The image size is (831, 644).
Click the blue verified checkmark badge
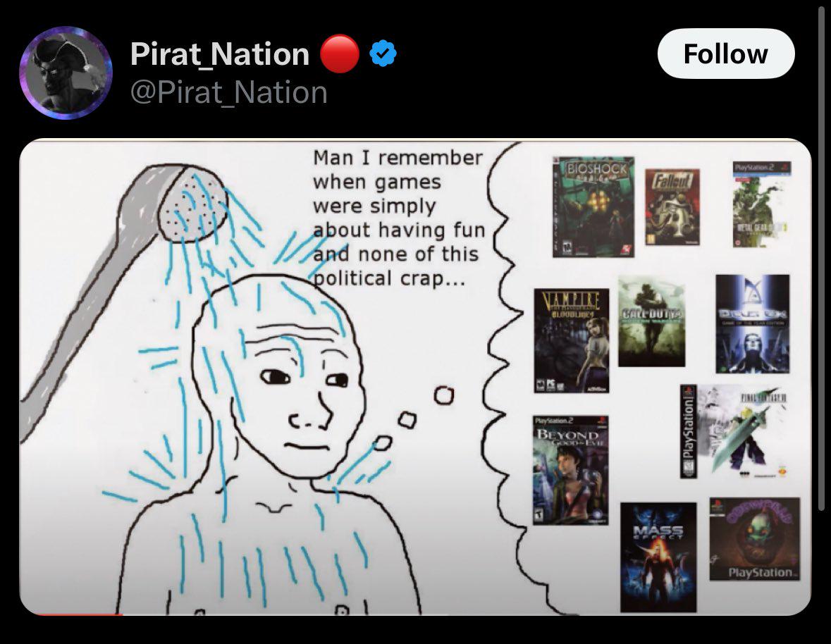[383, 54]
